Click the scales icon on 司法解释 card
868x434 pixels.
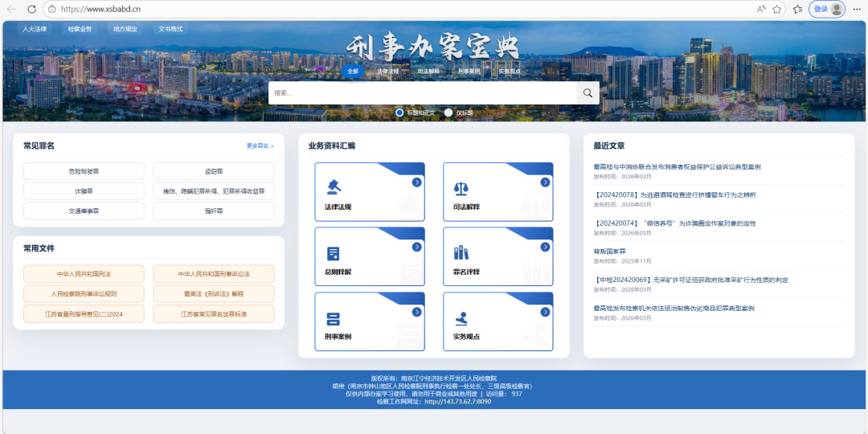pos(461,188)
